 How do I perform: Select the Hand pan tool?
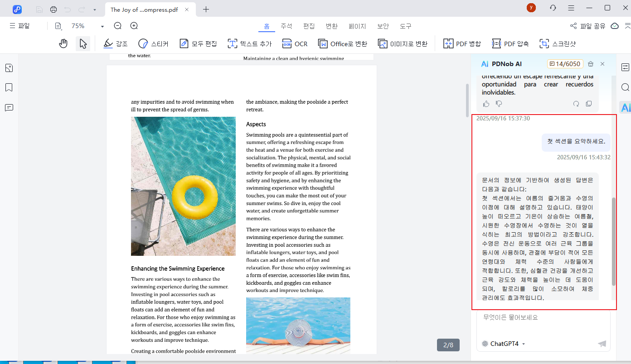pos(63,43)
